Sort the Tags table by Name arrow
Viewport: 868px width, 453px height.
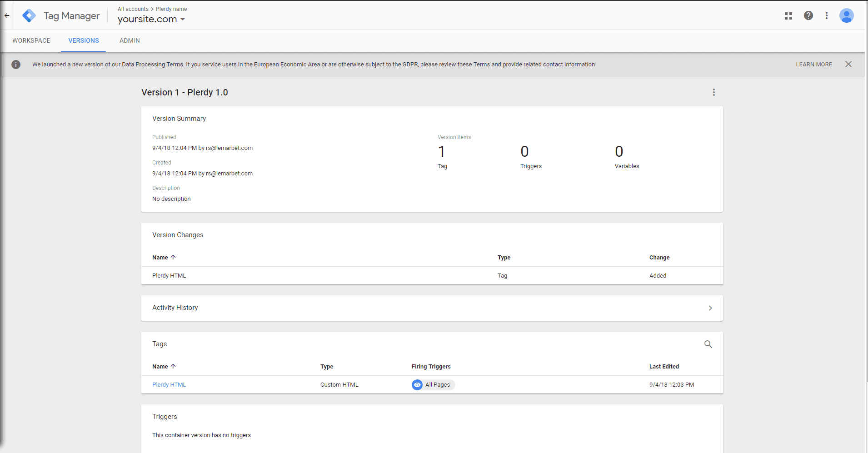[173, 366]
